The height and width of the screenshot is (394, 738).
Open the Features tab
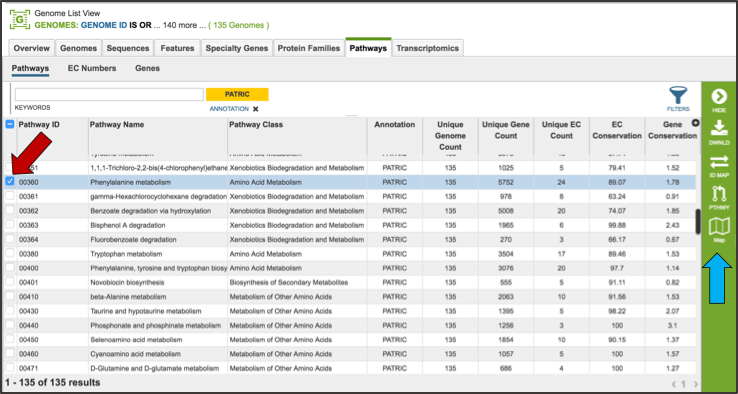177,48
